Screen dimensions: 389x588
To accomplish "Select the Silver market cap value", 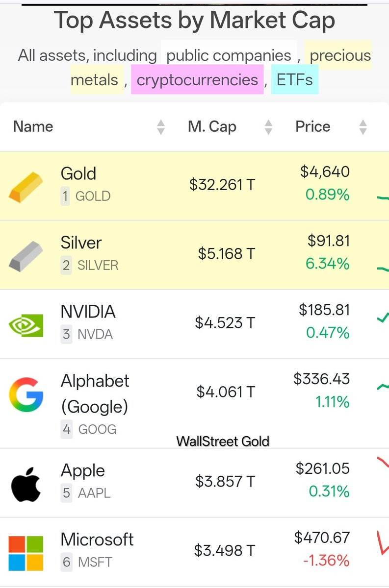I will [227, 254].
